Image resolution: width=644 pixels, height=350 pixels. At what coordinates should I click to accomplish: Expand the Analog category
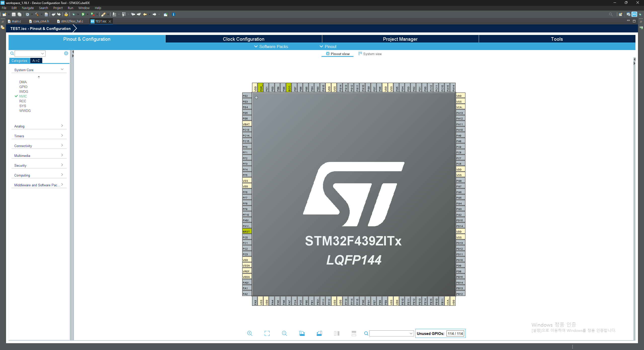click(x=62, y=126)
